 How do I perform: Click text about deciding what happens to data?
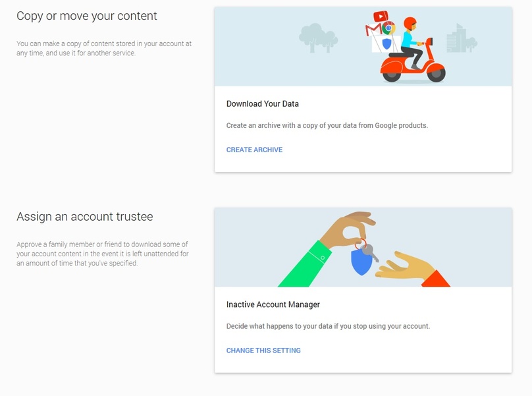(x=328, y=326)
